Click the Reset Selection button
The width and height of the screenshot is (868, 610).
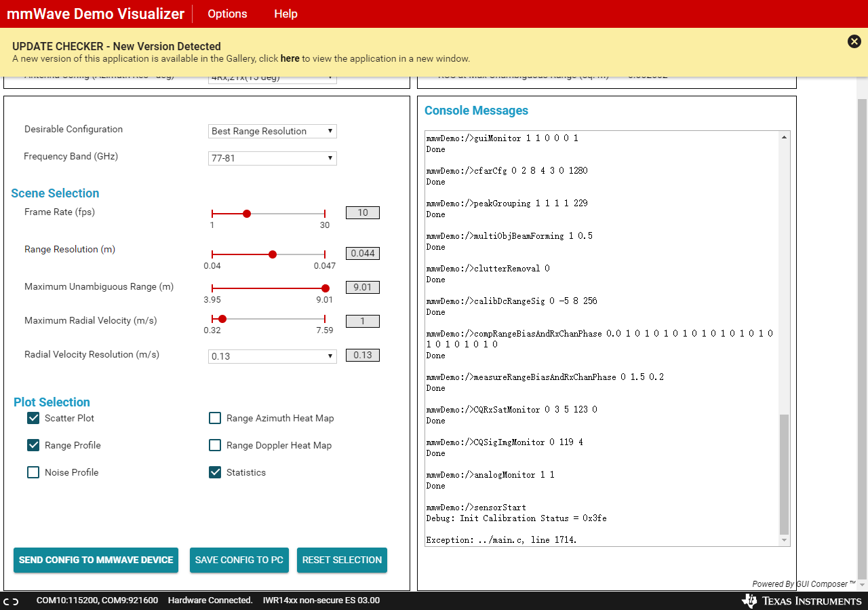pos(342,560)
